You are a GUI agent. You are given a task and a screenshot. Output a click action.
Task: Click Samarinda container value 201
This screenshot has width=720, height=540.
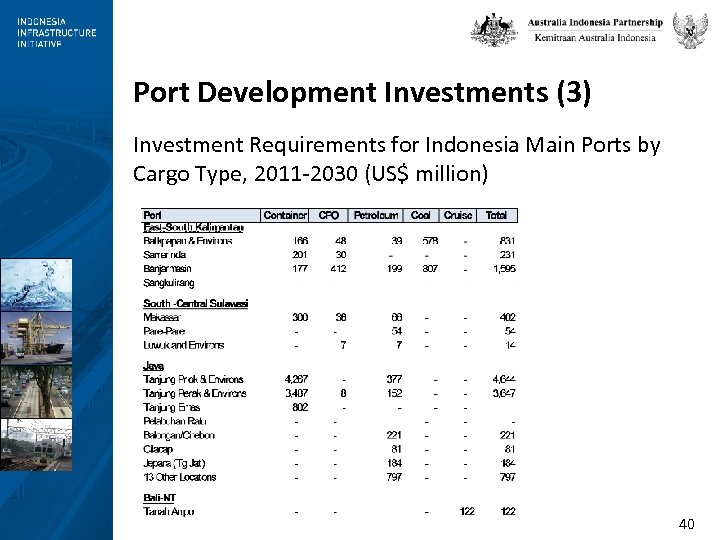click(x=300, y=255)
